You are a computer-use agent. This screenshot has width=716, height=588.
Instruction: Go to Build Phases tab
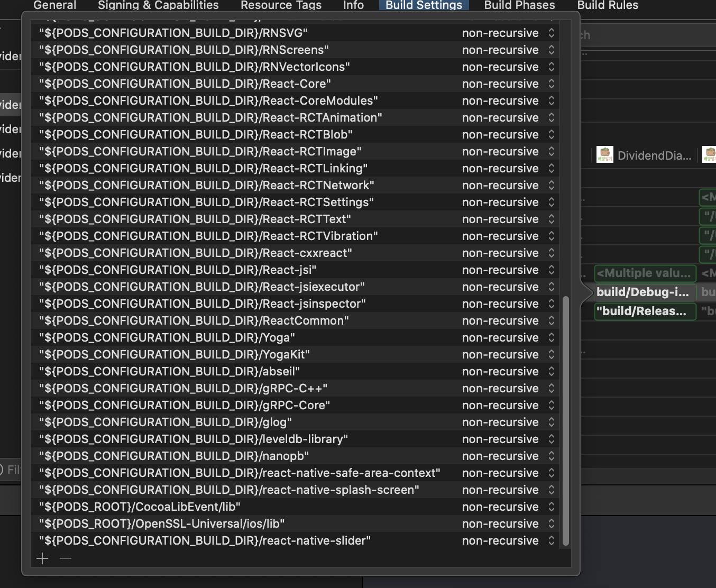519,5
